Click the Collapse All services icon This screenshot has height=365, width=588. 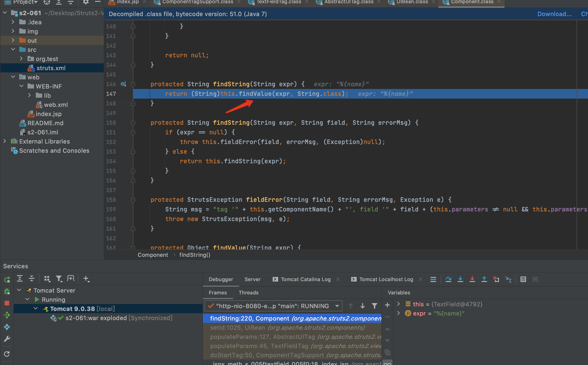coord(32,279)
